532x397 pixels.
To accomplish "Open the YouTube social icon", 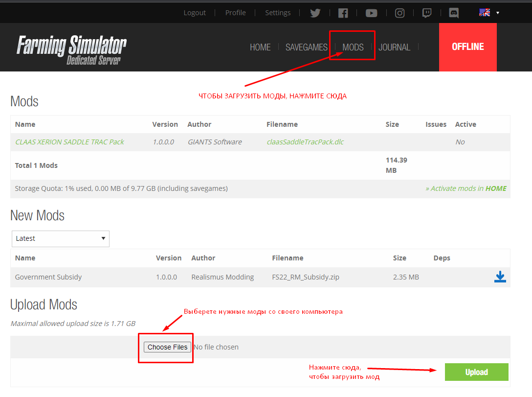I will 372,13.
